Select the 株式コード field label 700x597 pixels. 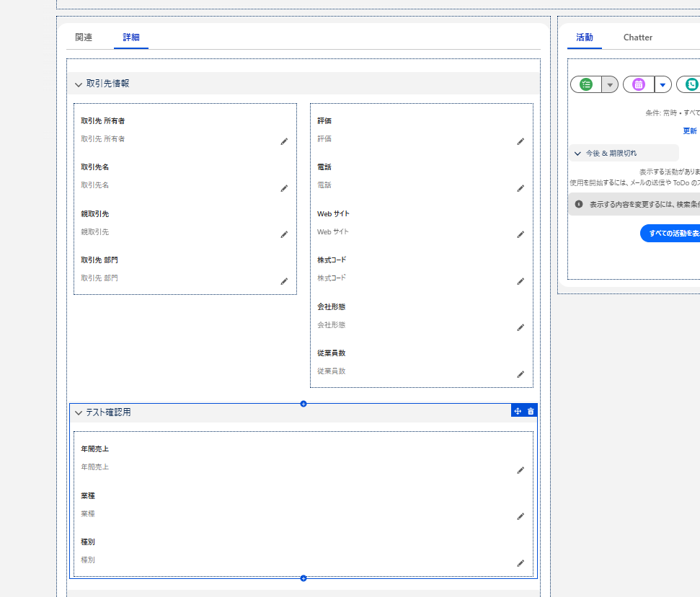coord(332,260)
